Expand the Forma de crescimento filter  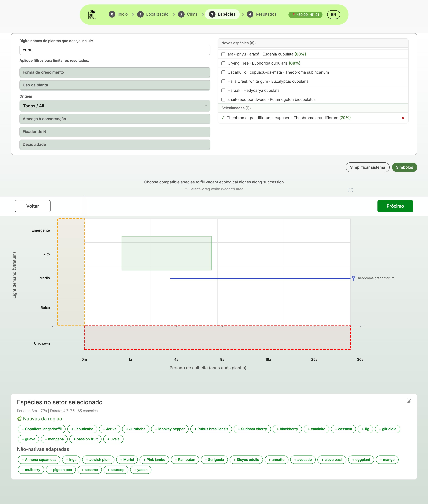pos(115,72)
